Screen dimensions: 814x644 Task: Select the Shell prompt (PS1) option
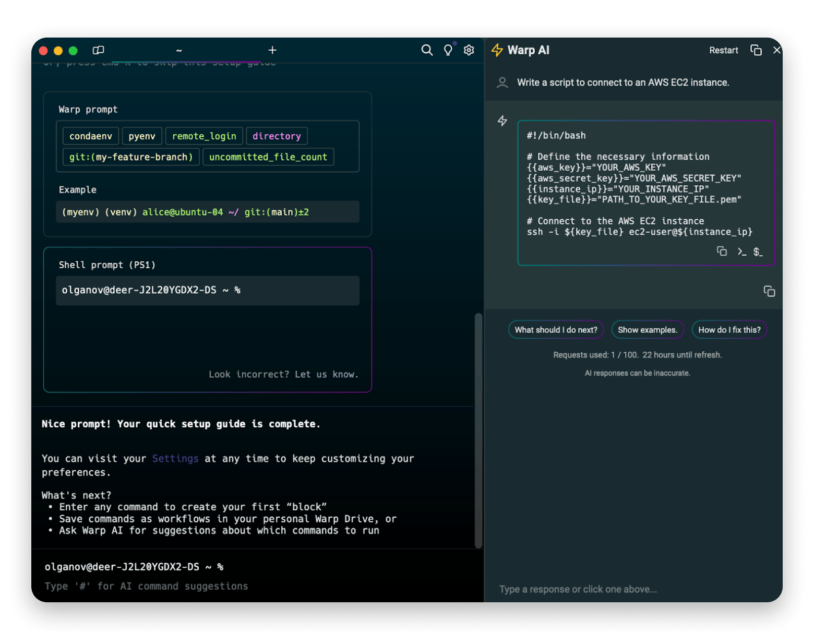tap(208, 319)
